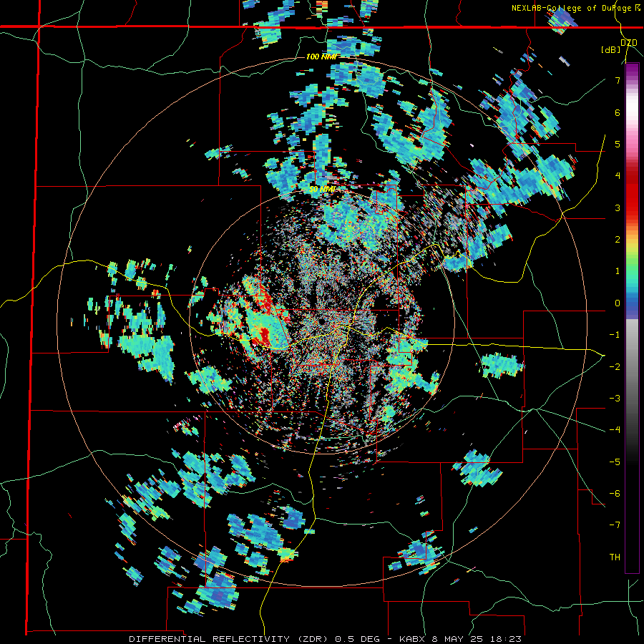Select the "DZD" legend title

point(628,43)
